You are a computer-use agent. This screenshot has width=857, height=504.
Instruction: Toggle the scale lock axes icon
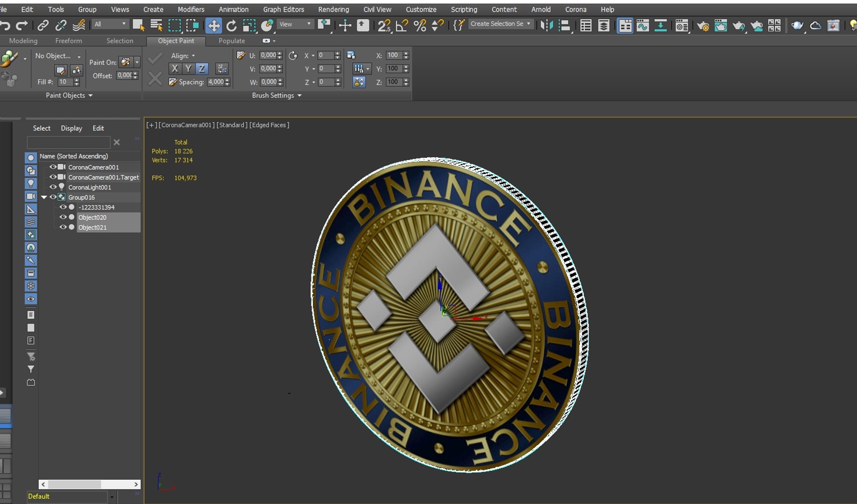[359, 82]
